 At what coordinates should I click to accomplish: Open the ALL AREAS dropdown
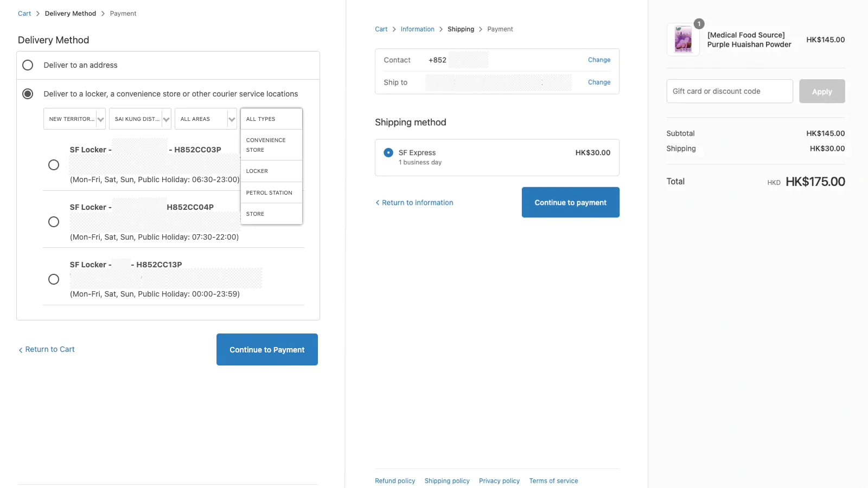(206, 119)
